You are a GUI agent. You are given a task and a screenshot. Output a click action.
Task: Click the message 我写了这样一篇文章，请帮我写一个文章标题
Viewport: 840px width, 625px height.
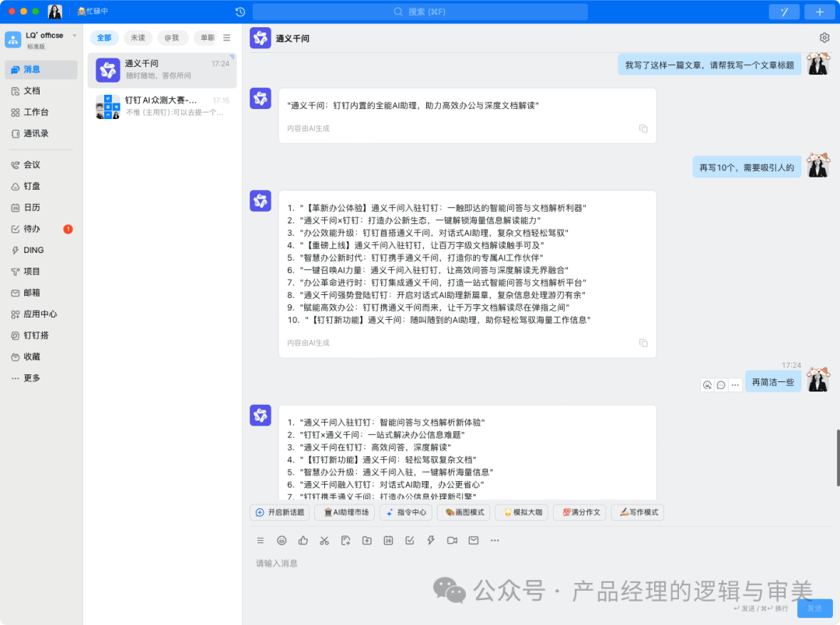pos(710,65)
